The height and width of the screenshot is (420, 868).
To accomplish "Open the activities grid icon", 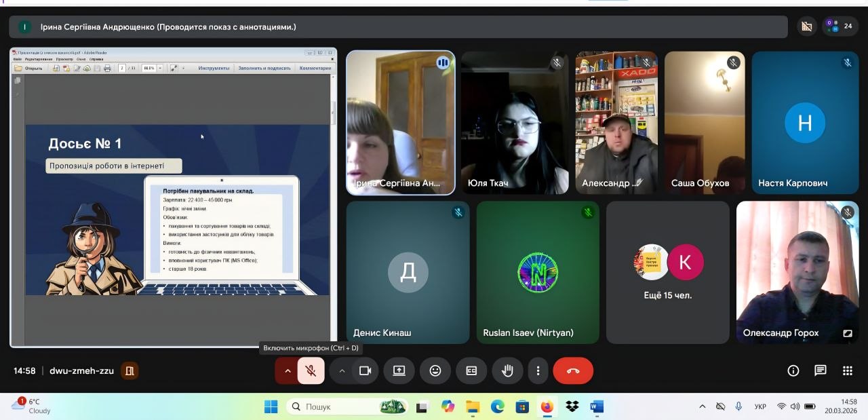I will click(847, 370).
